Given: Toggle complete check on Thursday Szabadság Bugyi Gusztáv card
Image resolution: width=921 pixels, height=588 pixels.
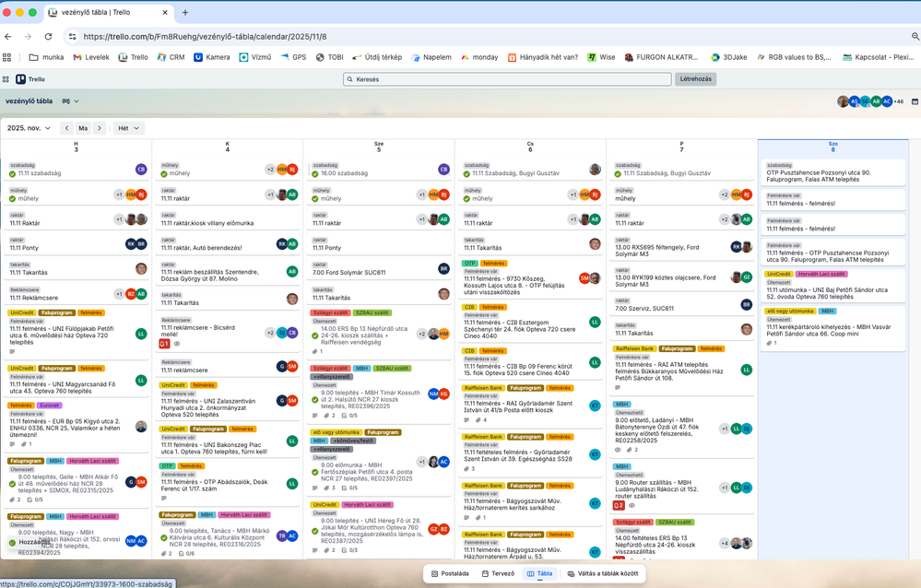Looking at the screenshot, I should click(x=466, y=174).
